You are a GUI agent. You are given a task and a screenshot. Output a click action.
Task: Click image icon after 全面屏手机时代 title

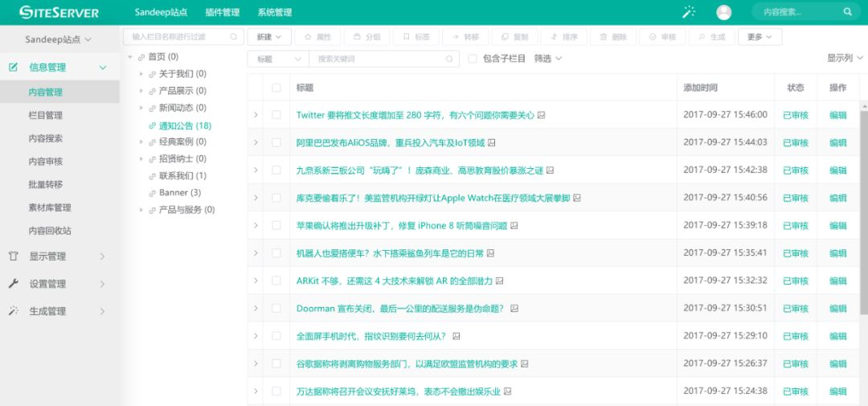pyautogui.click(x=457, y=336)
